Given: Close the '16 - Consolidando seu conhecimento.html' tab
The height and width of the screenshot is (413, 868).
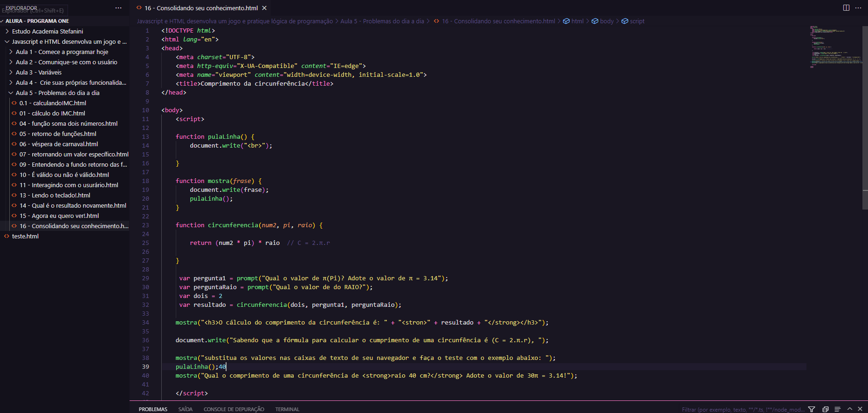Looking at the screenshot, I should [x=264, y=8].
